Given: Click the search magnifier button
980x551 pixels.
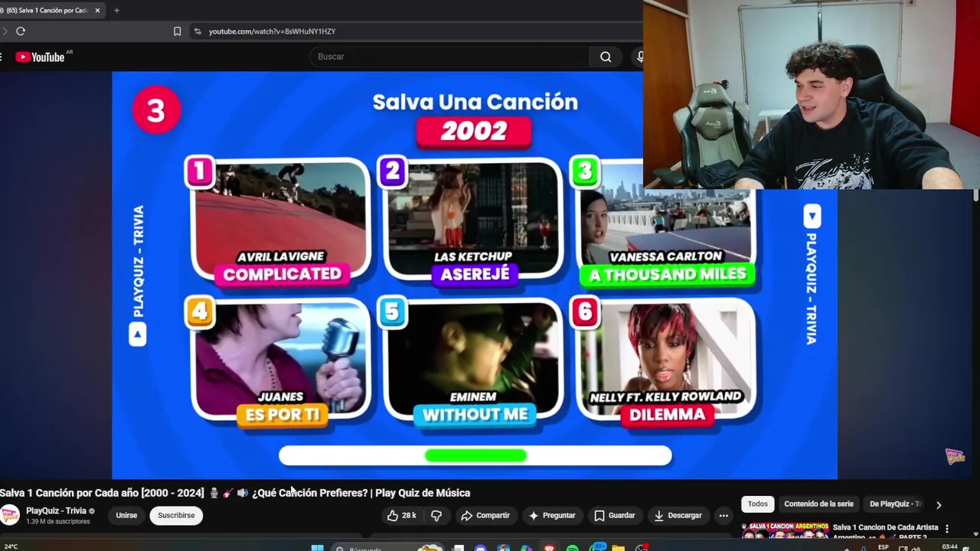Looking at the screenshot, I should [606, 57].
